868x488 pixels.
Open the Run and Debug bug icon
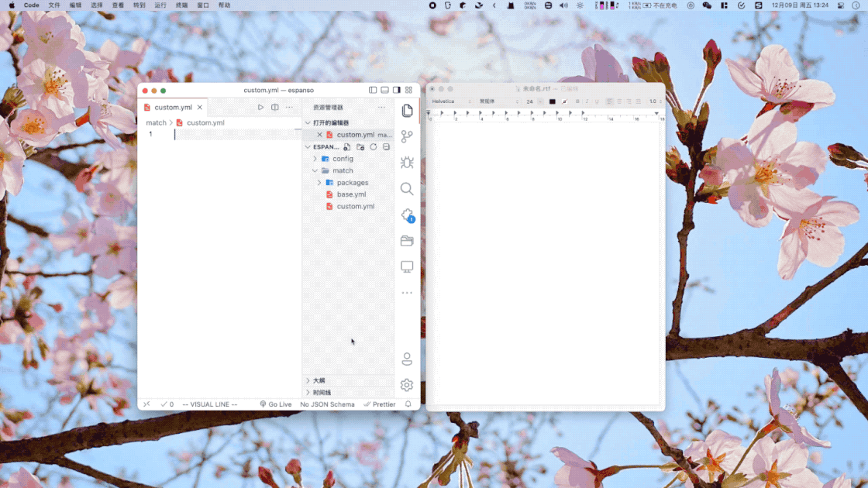pos(407,163)
